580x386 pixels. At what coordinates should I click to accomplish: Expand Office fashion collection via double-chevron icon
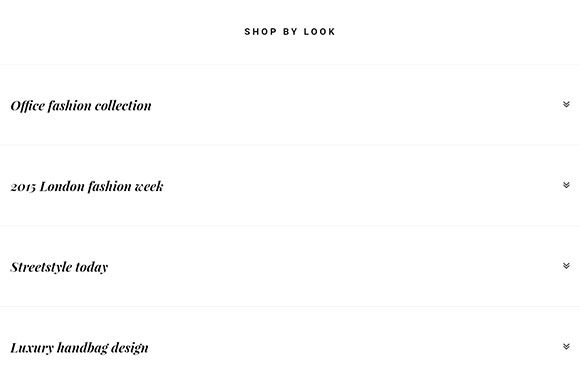point(566,104)
